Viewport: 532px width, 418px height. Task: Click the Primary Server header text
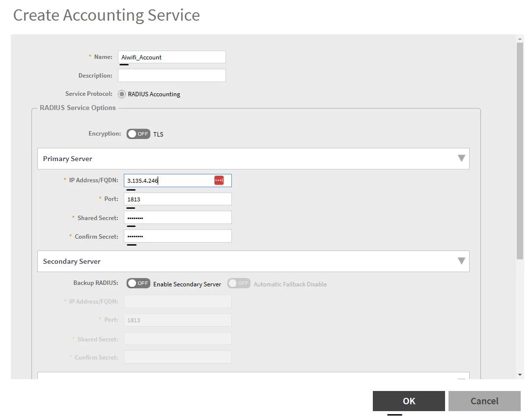[x=67, y=159]
